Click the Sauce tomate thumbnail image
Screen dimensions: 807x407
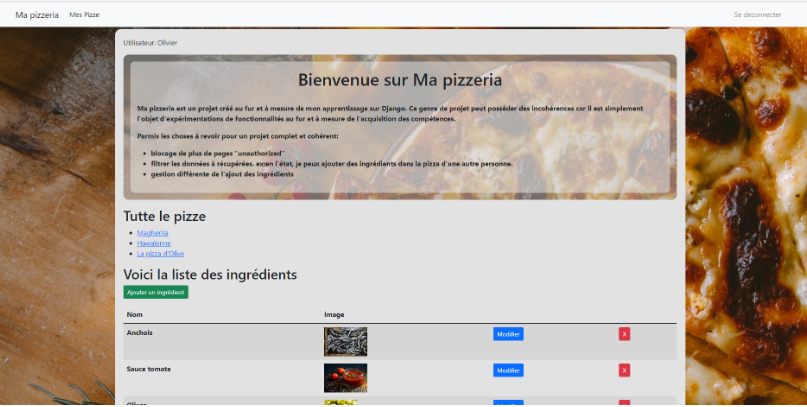345,377
